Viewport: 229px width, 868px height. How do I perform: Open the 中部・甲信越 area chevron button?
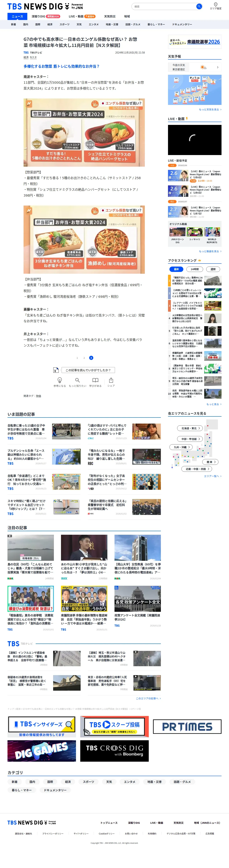[x=190, y=439]
